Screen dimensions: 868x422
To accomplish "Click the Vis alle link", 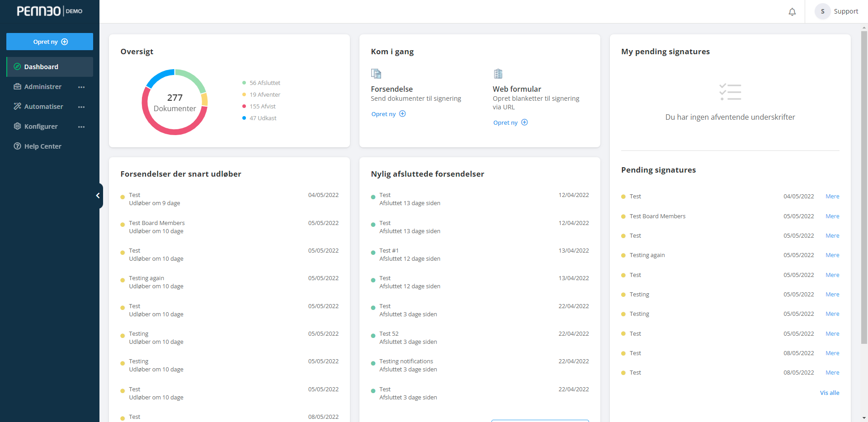I will (830, 393).
